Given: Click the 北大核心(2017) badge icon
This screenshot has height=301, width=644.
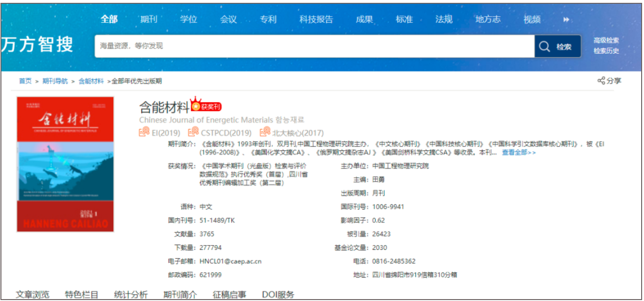Looking at the screenshot, I should [265, 132].
